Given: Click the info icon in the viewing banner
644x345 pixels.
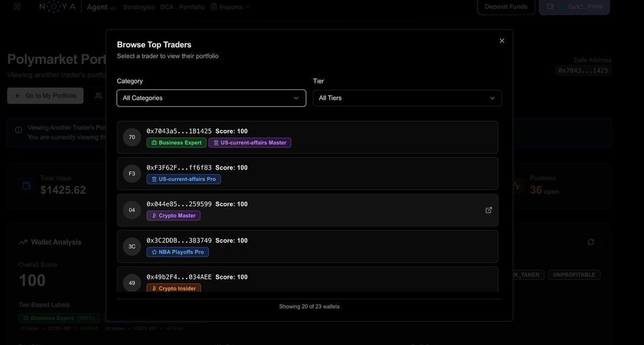Looking at the screenshot, I should pos(17,128).
